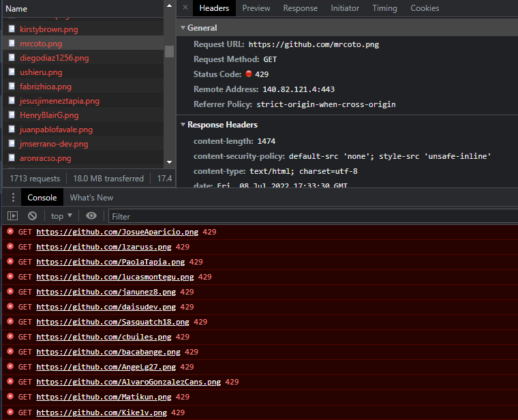Select fabrizhioa.png request
Viewport: 518px width, 420px height.
pyautogui.click(x=82, y=87)
